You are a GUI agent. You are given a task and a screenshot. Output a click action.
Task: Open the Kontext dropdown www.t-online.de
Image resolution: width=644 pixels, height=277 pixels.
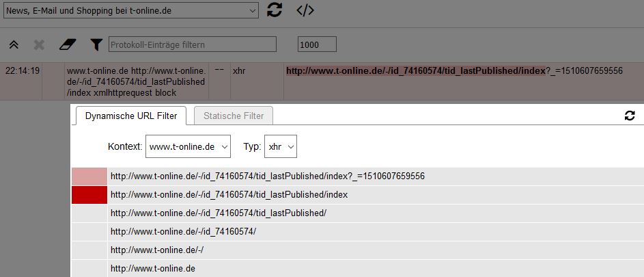[188, 146]
